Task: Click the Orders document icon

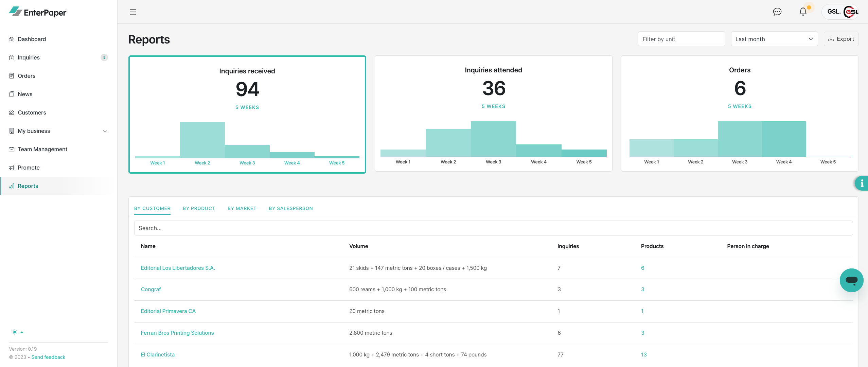Action: coord(12,76)
